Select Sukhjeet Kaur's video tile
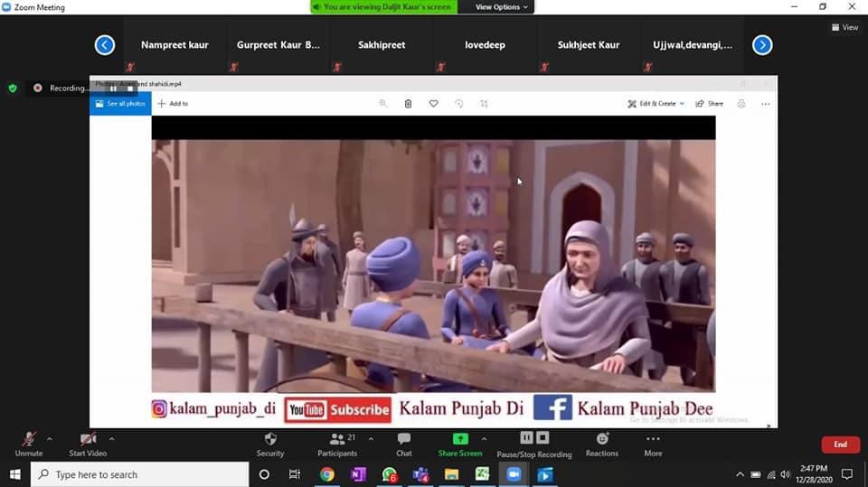The width and height of the screenshot is (868, 487). click(589, 45)
